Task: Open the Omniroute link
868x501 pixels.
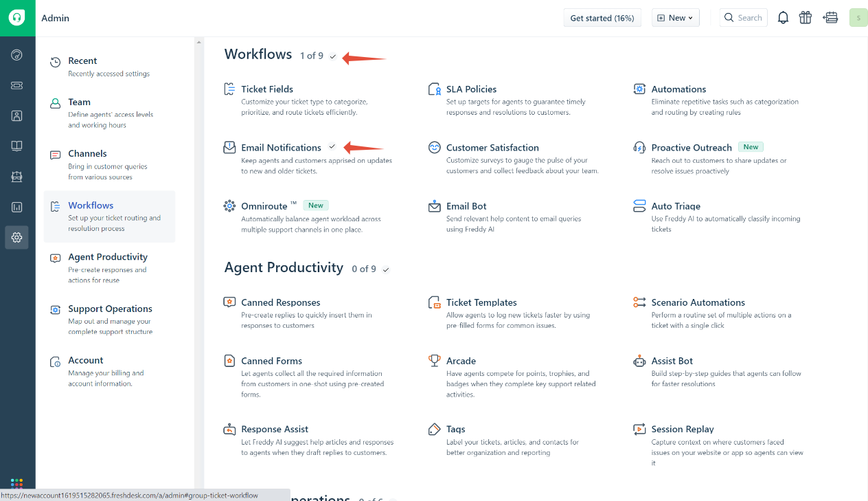Action: 264,206
